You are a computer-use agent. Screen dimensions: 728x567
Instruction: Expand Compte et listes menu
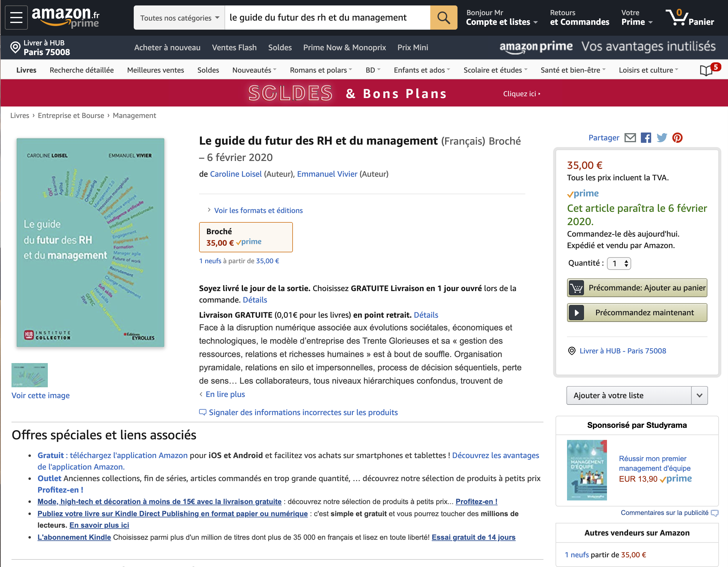[502, 17]
